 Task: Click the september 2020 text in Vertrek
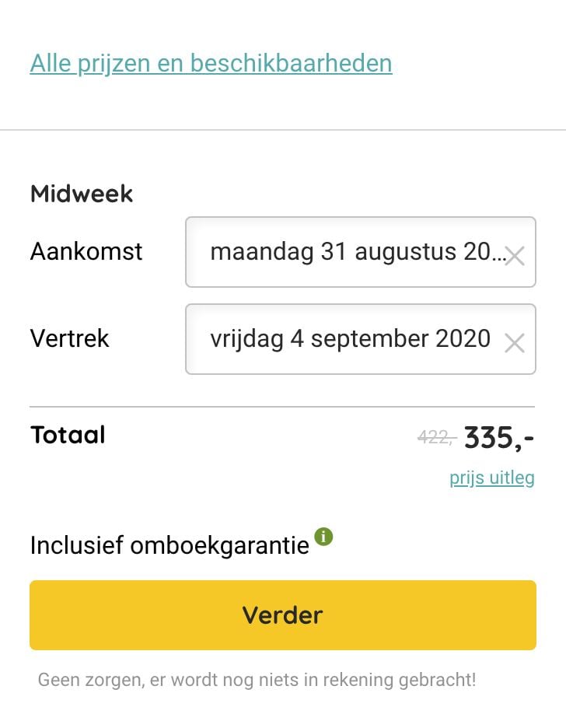click(401, 339)
